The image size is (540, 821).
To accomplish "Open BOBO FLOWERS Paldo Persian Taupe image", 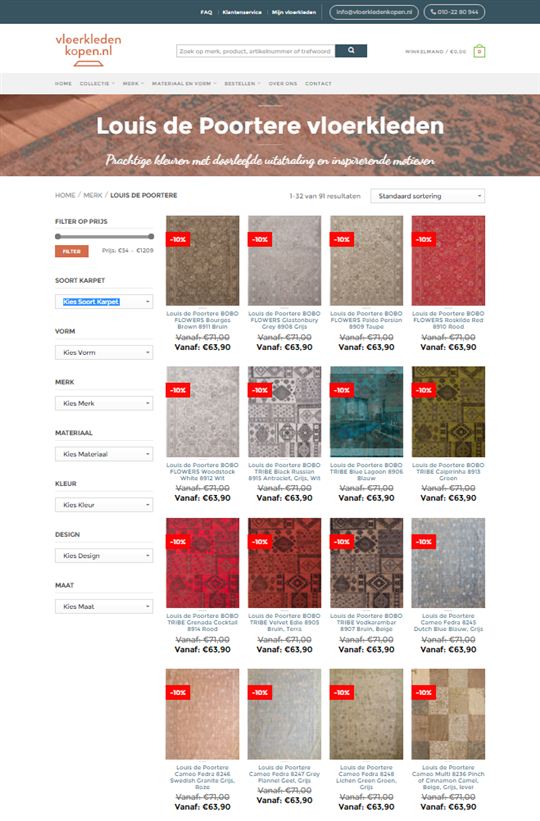I will [367, 261].
